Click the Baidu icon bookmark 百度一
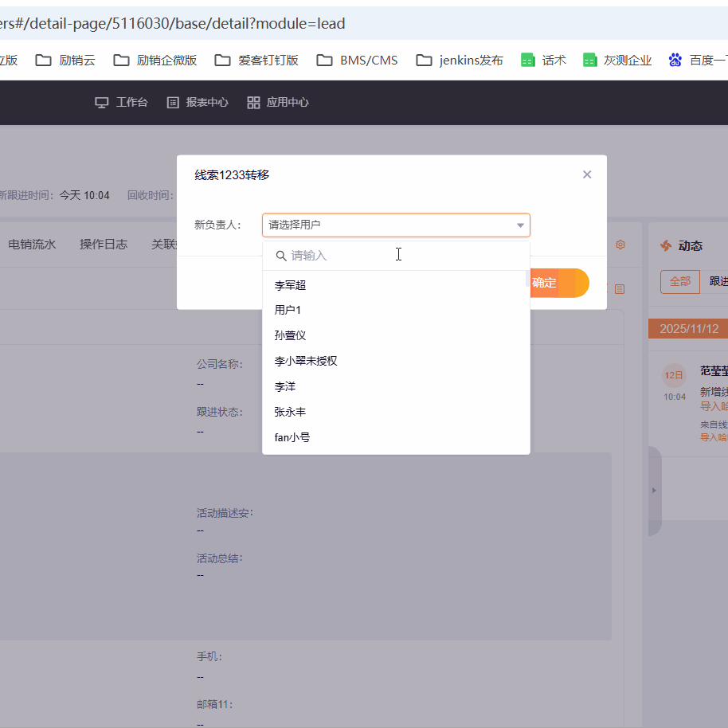728x728 pixels. (x=675, y=59)
